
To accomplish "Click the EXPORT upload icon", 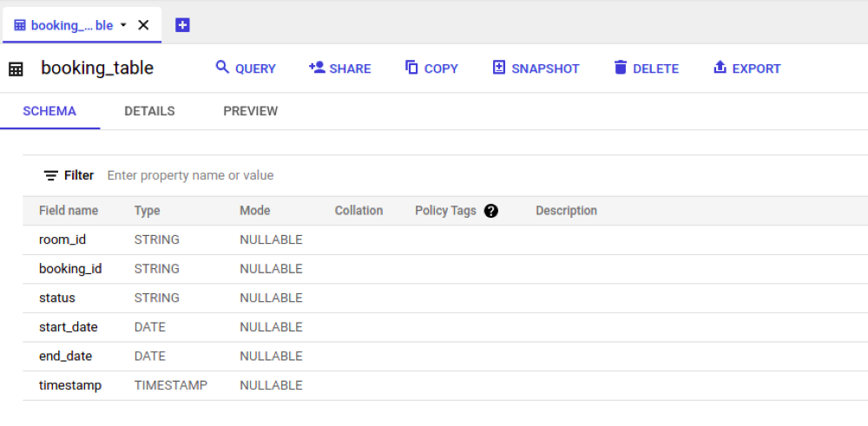I will coord(720,68).
